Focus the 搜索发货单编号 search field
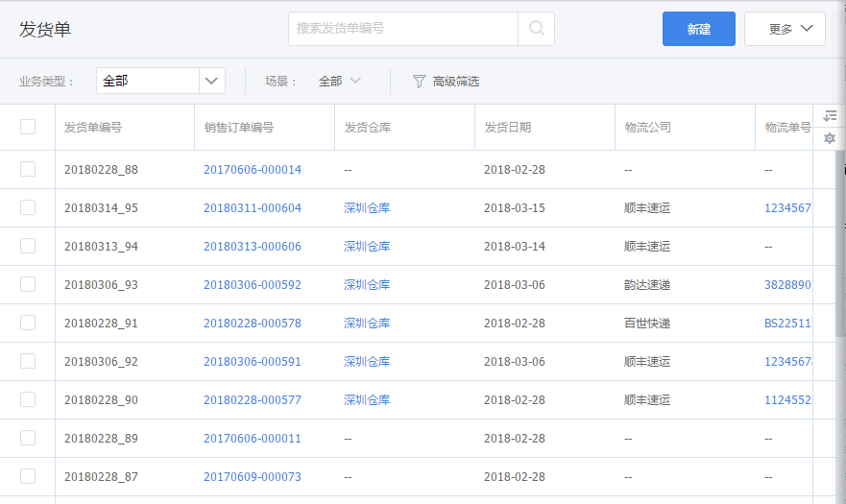The image size is (846, 504). point(403,29)
